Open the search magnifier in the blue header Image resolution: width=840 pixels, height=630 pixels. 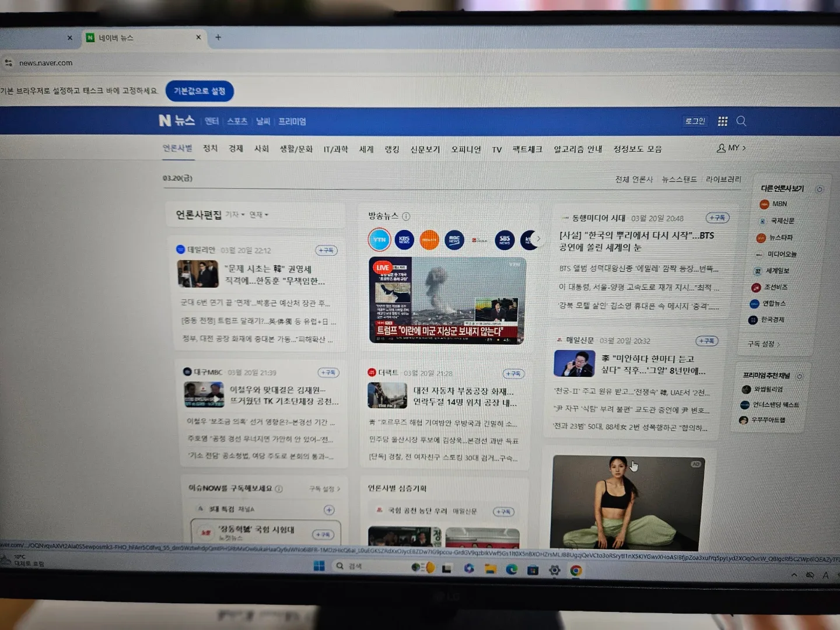741,121
